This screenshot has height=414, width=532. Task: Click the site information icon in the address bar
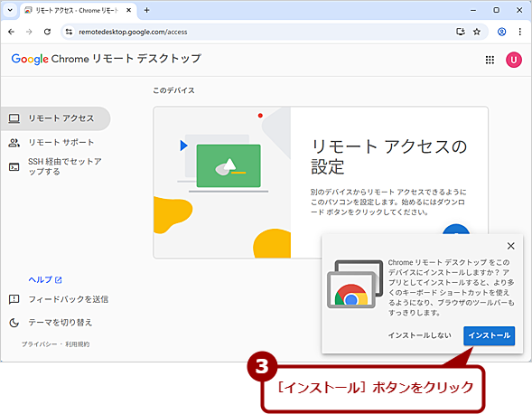(69, 32)
